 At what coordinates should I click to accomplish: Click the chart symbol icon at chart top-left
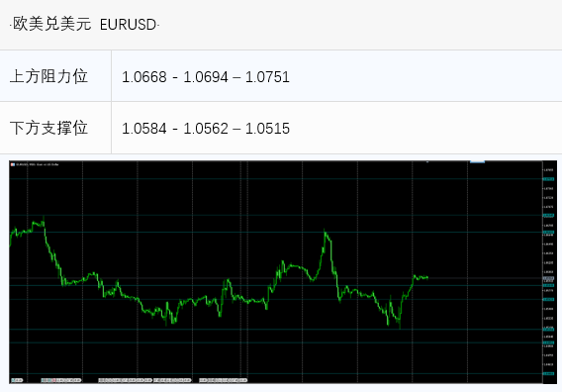click(x=13, y=164)
